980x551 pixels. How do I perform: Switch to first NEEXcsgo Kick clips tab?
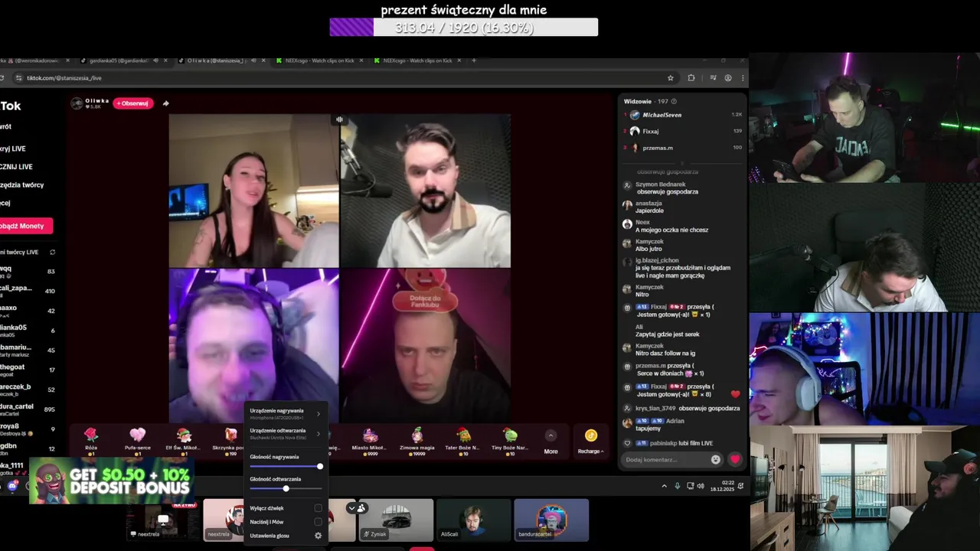click(x=322, y=60)
